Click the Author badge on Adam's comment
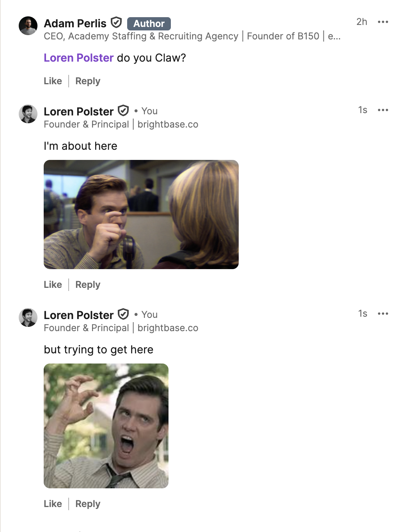The image size is (408, 532). pos(149,24)
